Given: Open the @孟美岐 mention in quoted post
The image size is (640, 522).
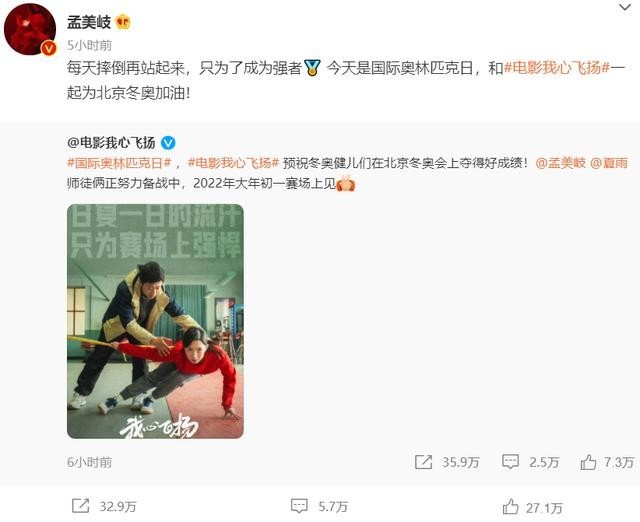Looking at the screenshot, I should (x=560, y=163).
